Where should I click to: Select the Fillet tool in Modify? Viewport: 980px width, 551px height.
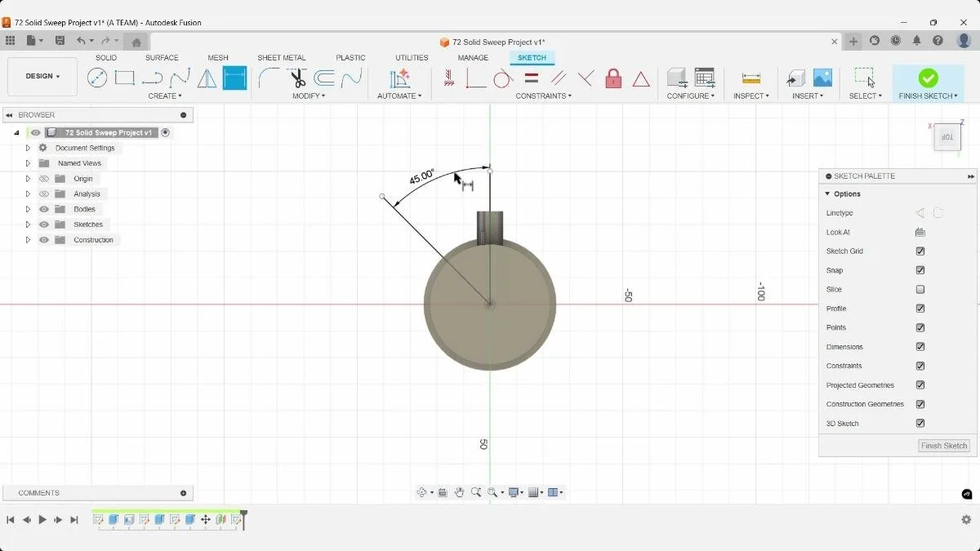tap(269, 78)
